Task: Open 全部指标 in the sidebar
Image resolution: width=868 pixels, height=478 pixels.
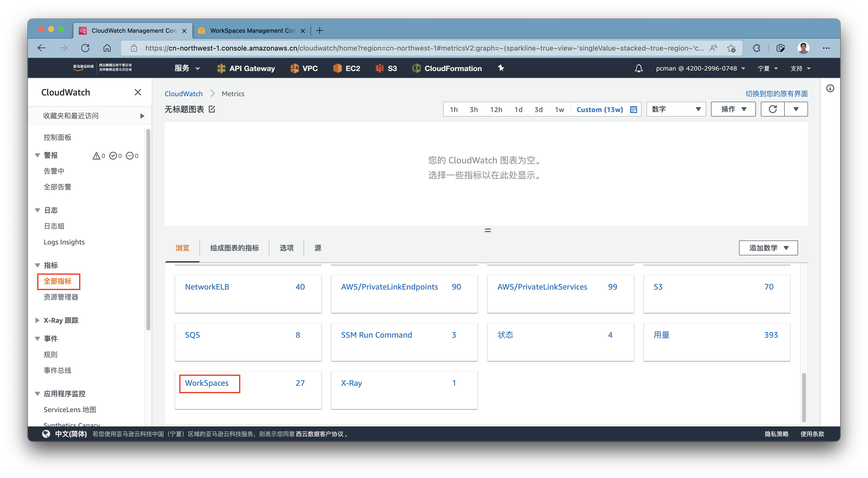Action: 58,281
